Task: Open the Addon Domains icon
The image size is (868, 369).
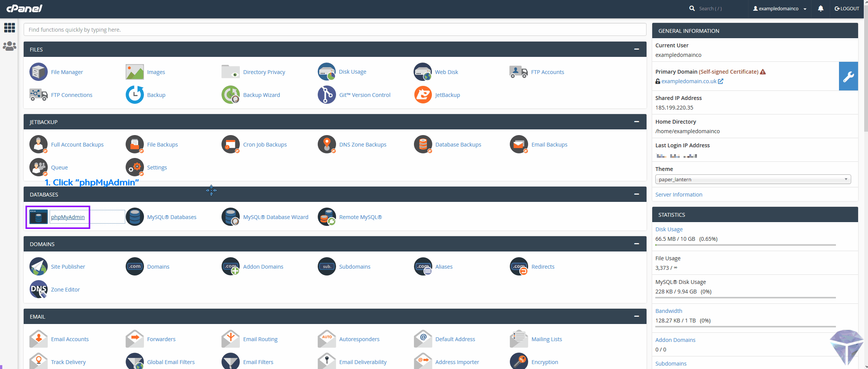Action: tap(231, 266)
